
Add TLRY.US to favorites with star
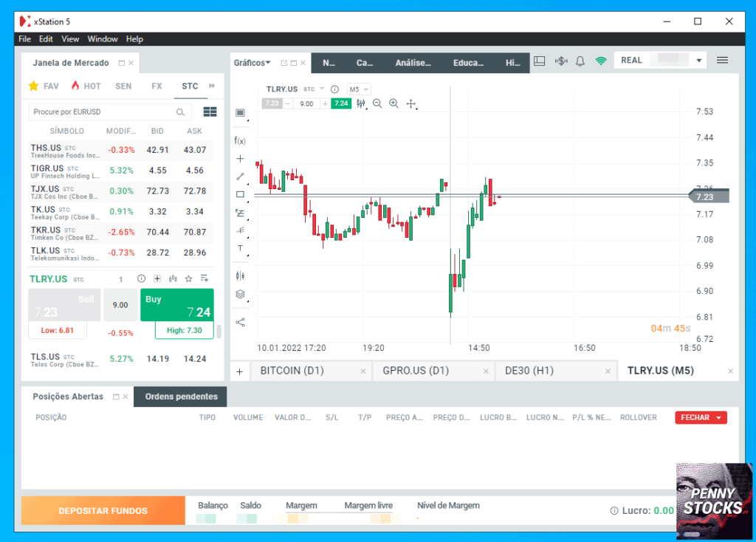[188, 278]
